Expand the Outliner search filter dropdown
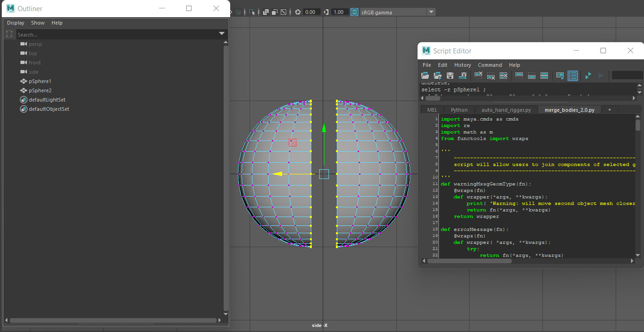644x332 pixels. tap(222, 33)
